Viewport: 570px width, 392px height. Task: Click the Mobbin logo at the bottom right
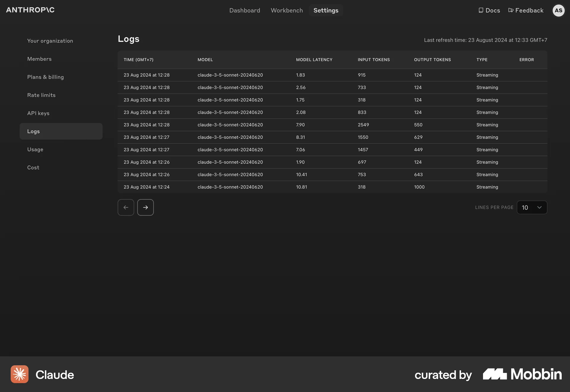point(522,374)
